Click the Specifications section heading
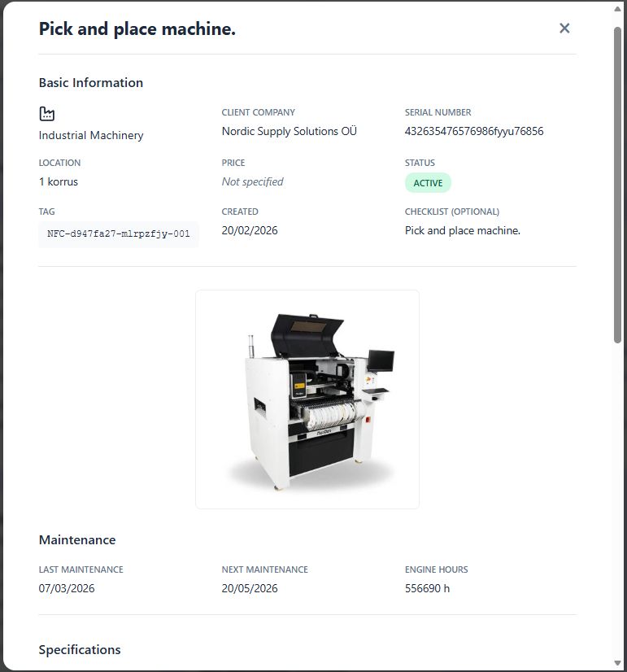The width and height of the screenshot is (627, 672). coord(80,650)
